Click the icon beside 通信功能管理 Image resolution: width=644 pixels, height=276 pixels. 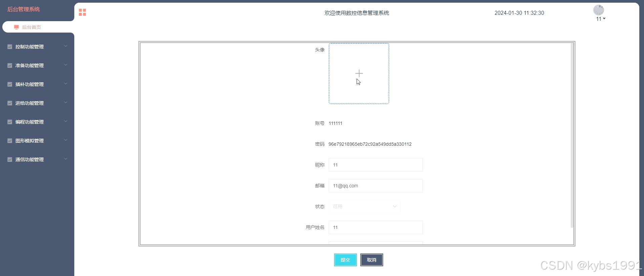pos(10,159)
